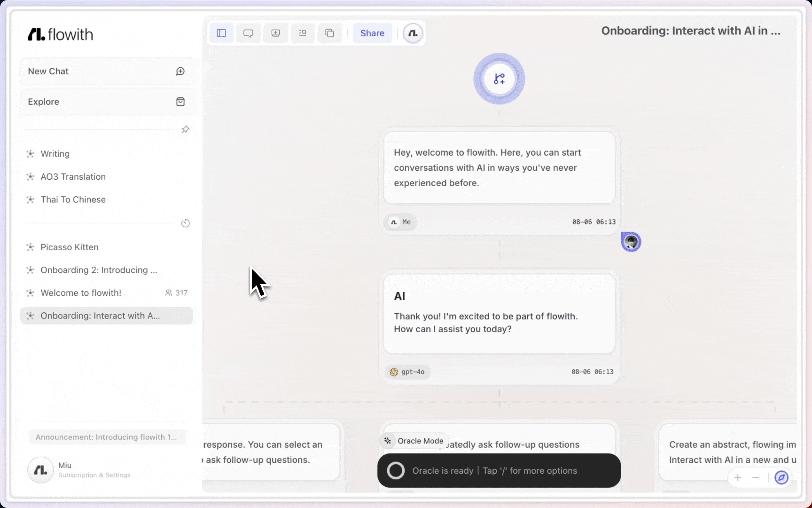This screenshot has width=812, height=508.
Task: Click the pin icon in sidebar
Action: (186, 129)
